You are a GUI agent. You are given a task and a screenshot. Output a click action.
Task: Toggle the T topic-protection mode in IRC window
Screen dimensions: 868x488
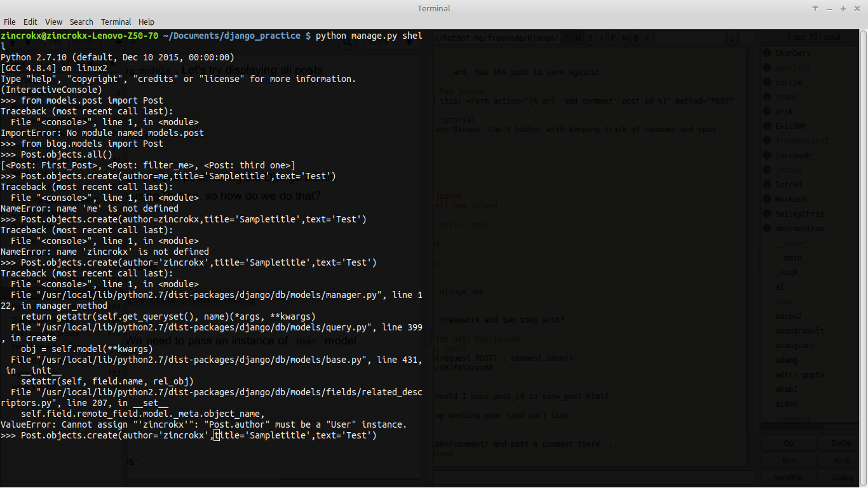[x=567, y=38]
